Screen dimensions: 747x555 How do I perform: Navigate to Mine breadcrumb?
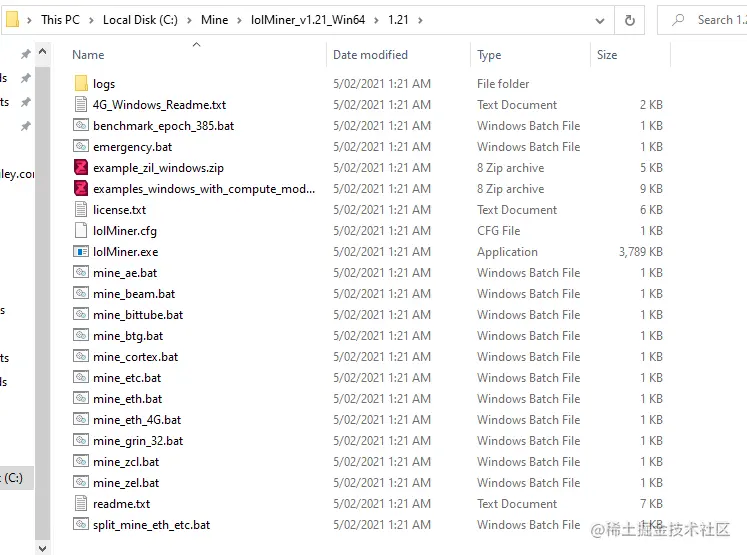(x=214, y=20)
